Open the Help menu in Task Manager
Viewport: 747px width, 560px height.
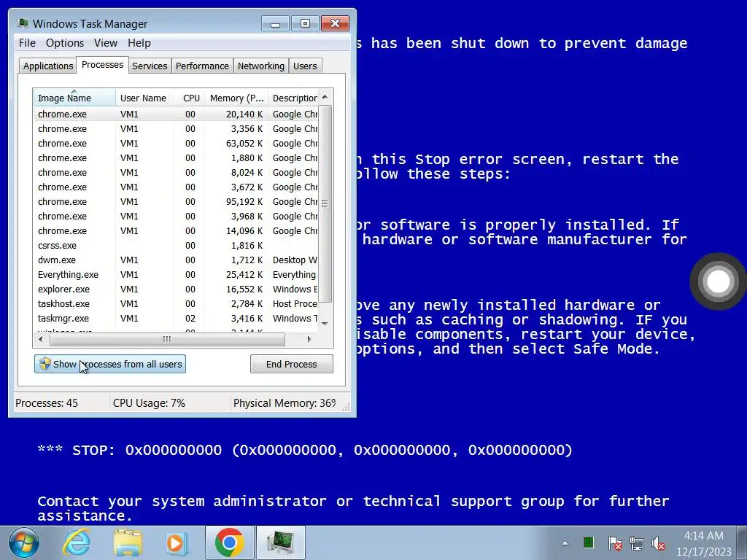139,43
